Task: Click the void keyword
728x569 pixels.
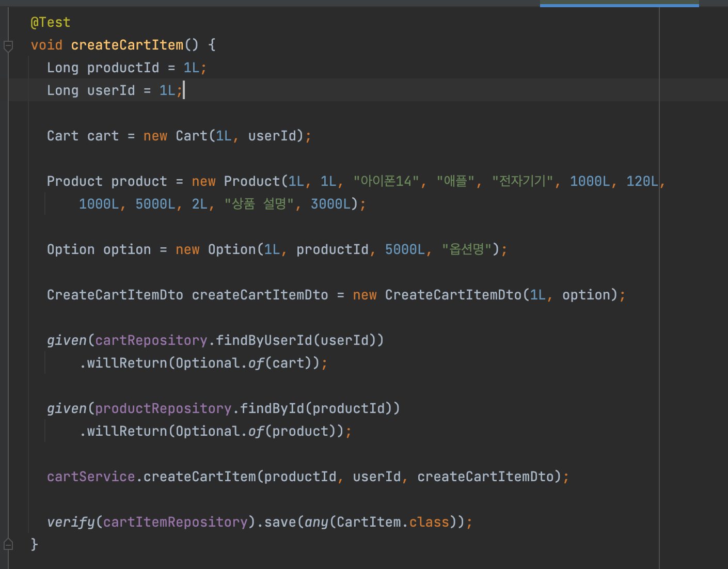Action: pyautogui.click(x=46, y=45)
